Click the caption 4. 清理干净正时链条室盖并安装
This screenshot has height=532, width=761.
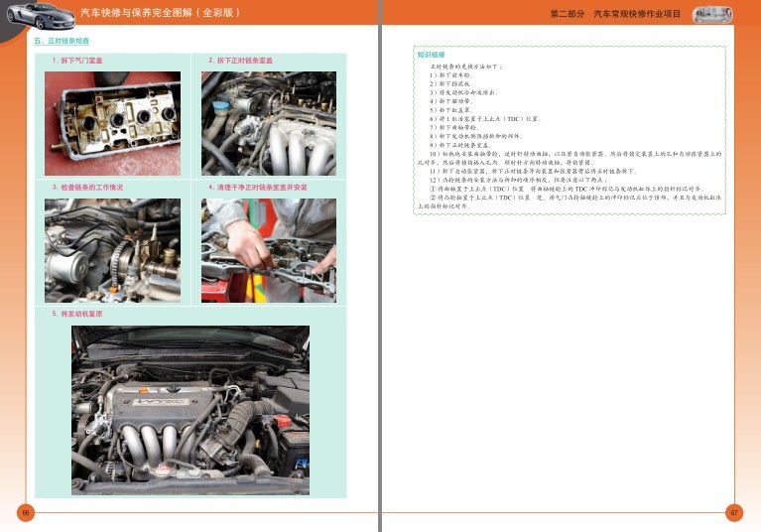pyautogui.click(x=258, y=188)
